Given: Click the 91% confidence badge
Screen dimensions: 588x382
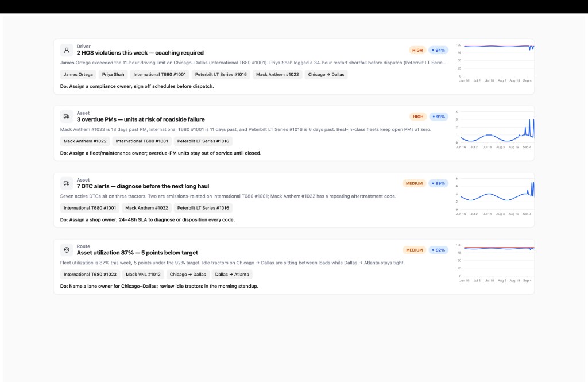Looking at the screenshot, I should tap(439, 117).
